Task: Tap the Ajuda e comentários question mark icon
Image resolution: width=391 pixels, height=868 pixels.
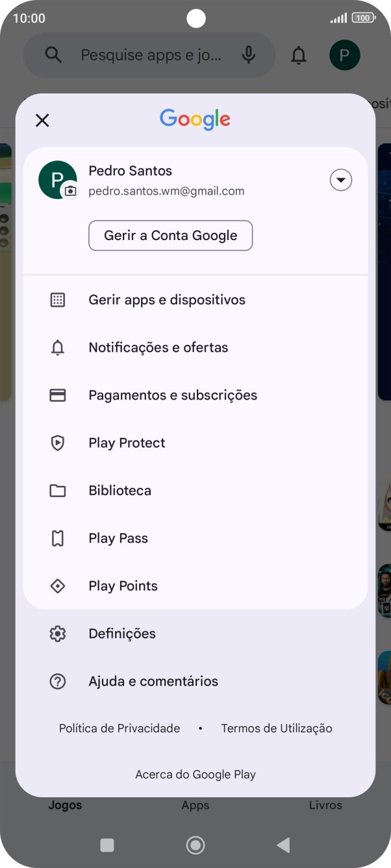Action: point(58,681)
